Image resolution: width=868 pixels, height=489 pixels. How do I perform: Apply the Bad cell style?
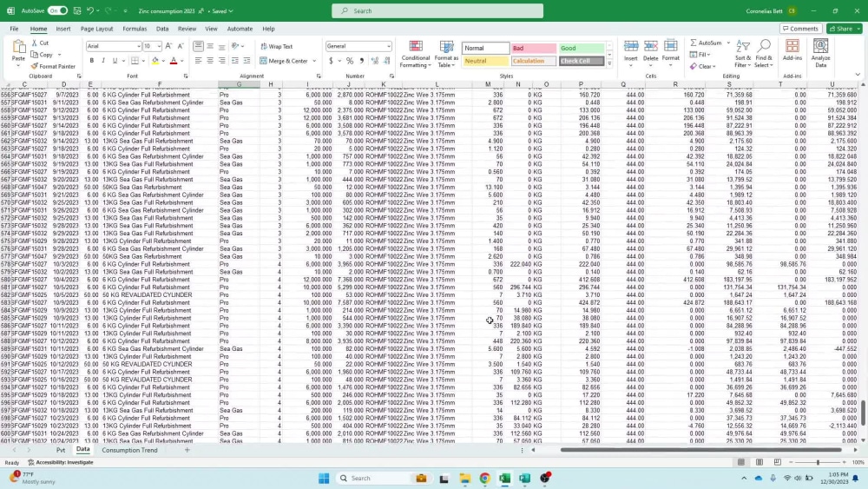coord(533,48)
